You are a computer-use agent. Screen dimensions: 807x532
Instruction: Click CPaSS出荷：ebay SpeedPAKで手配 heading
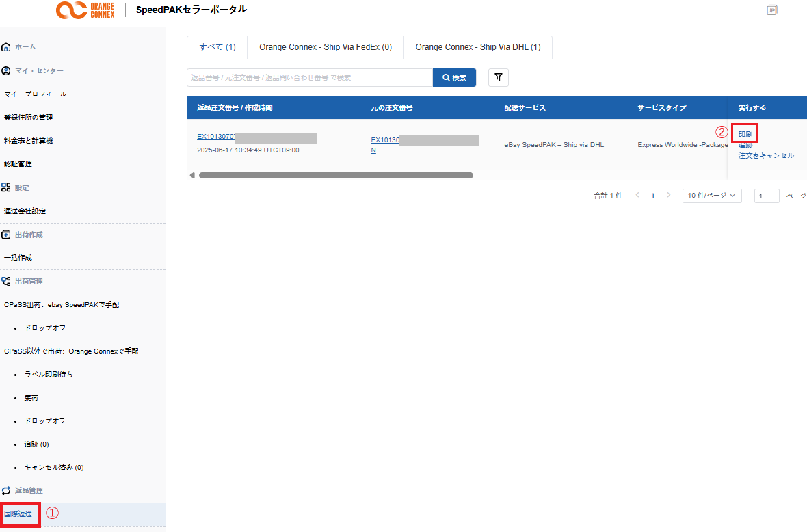point(62,304)
